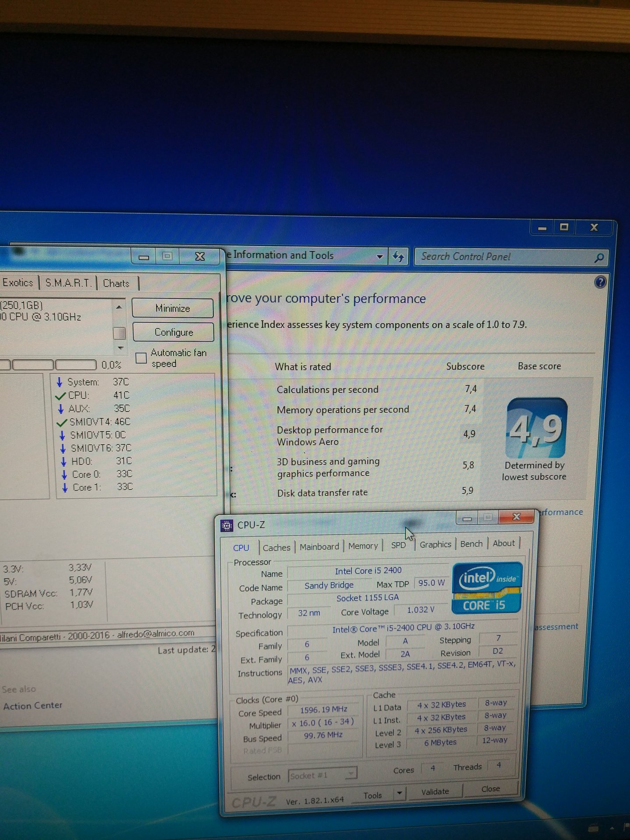This screenshot has height=840, width=630.
Task: Click the Validate button in CPU-Z
Action: (435, 791)
